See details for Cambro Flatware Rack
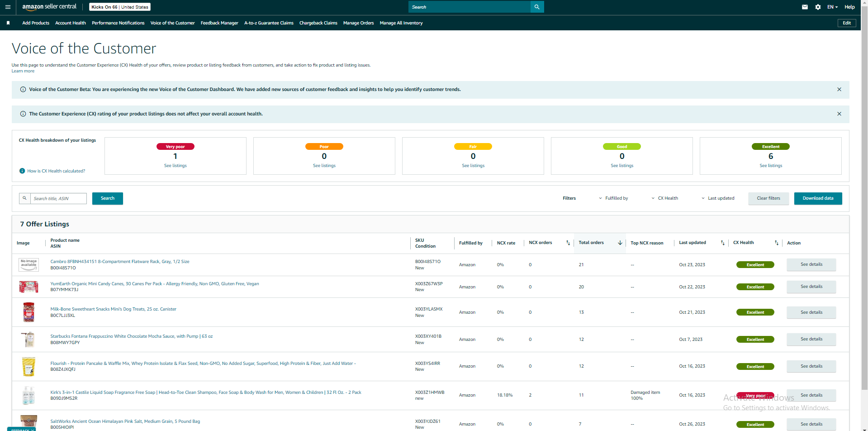The height and width of the screenshot is (431, 868). click(x=811, y=264)
